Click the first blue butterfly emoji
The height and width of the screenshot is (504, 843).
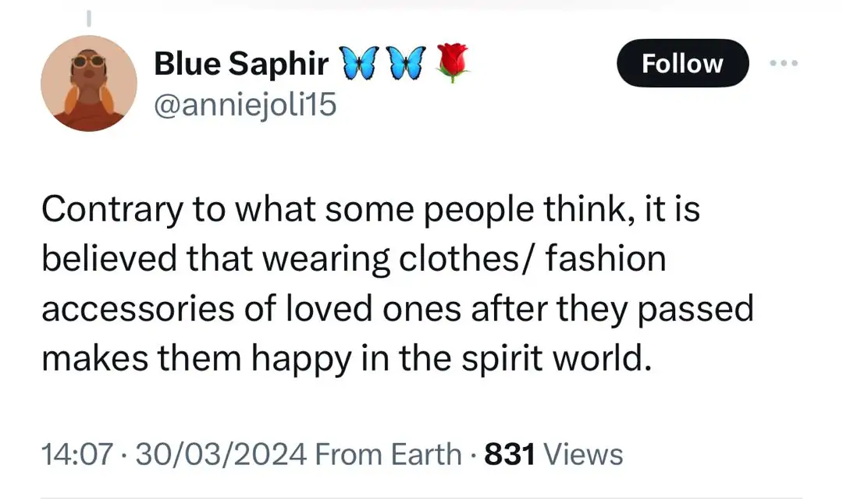(x=358, y=63)
